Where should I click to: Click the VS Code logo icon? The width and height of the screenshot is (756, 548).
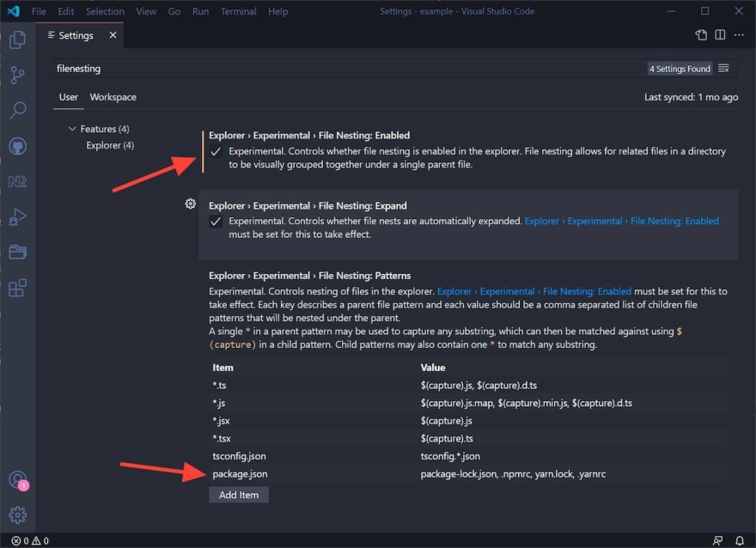click(14, 11)
